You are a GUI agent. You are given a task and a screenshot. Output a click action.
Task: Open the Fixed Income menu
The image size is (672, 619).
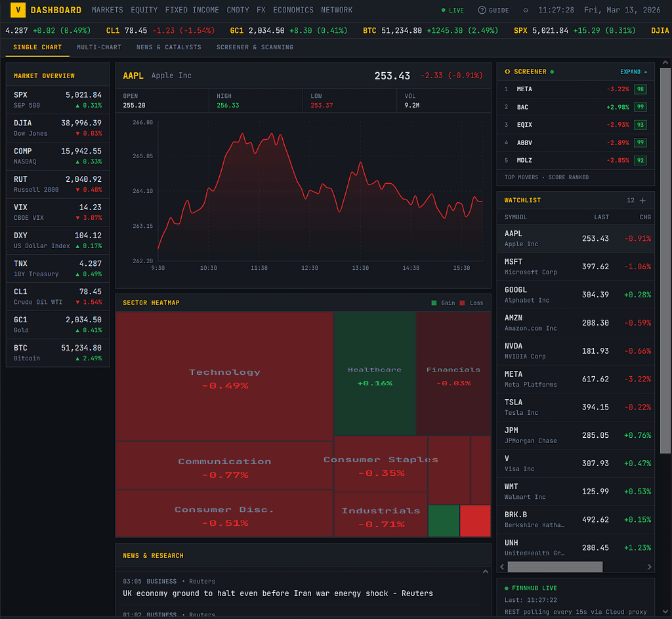point(185,10)
